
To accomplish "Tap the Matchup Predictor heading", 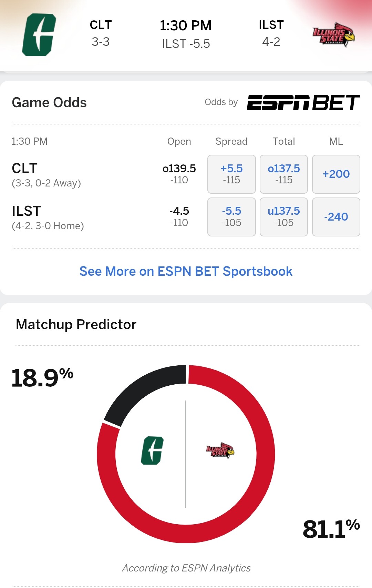I will pos(76,324).
